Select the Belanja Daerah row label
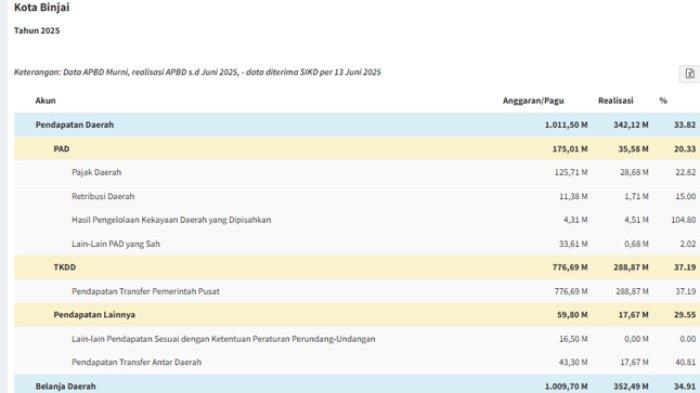 (66, 386)
